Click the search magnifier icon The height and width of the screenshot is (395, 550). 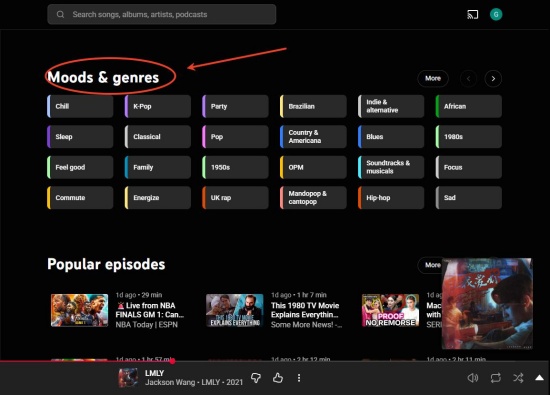click(60, 14)
